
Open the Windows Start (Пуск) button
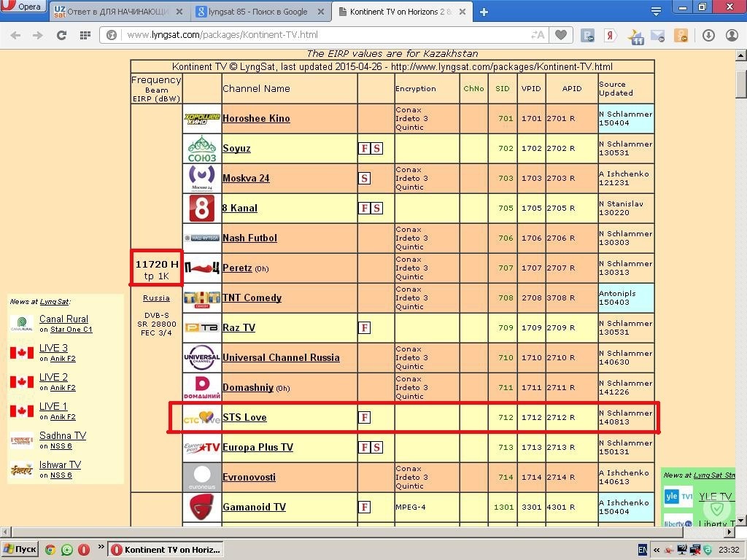pos(20,550)
